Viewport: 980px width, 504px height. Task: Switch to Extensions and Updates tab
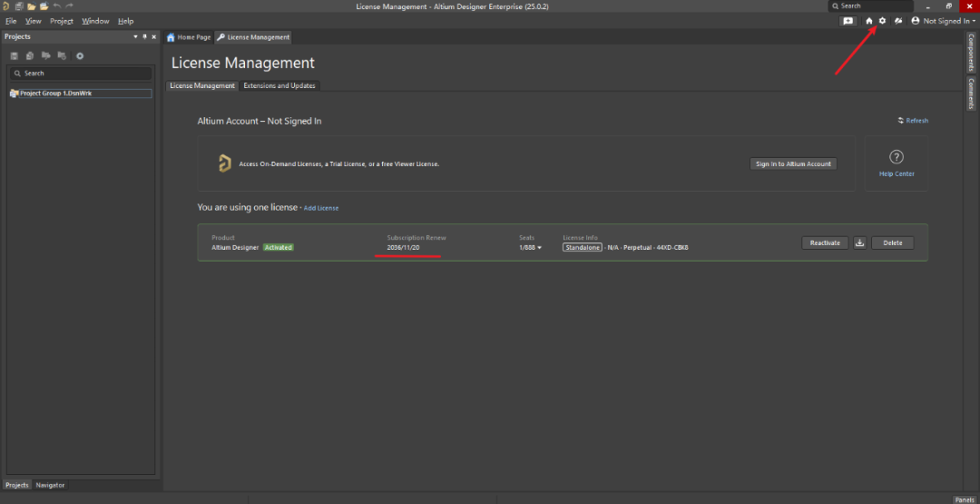click(279, 85)
